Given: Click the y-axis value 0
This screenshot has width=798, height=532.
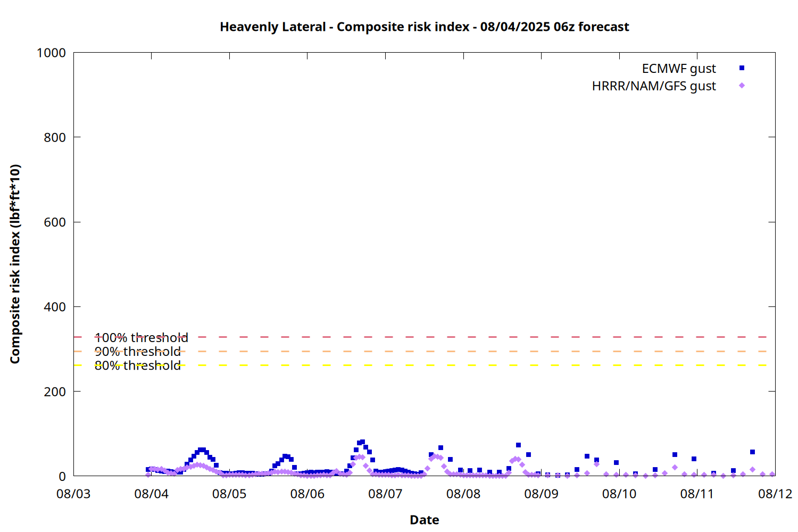Looking at the screenshot, I should coord(62,477).
